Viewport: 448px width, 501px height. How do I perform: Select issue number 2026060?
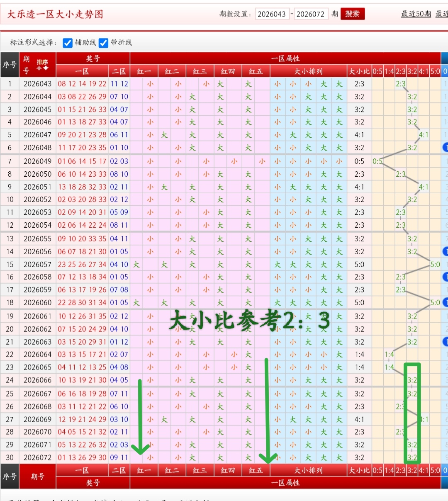pos(37,303)
